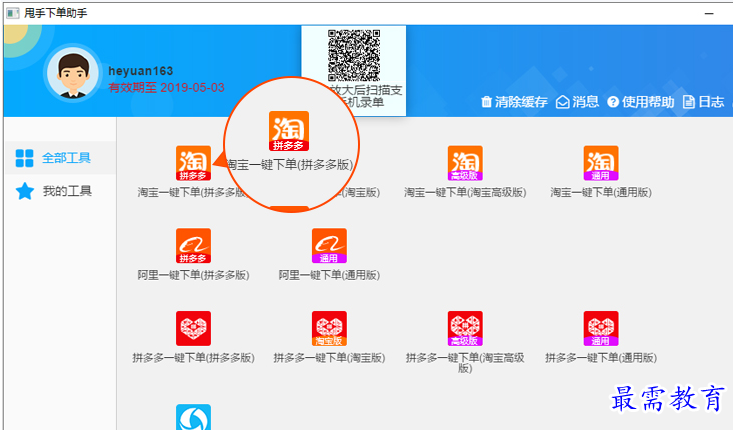Launch 阿里一键下单(拼多多版) icon
Viewport: 733px width, 430px height.
tap(193, 246)
